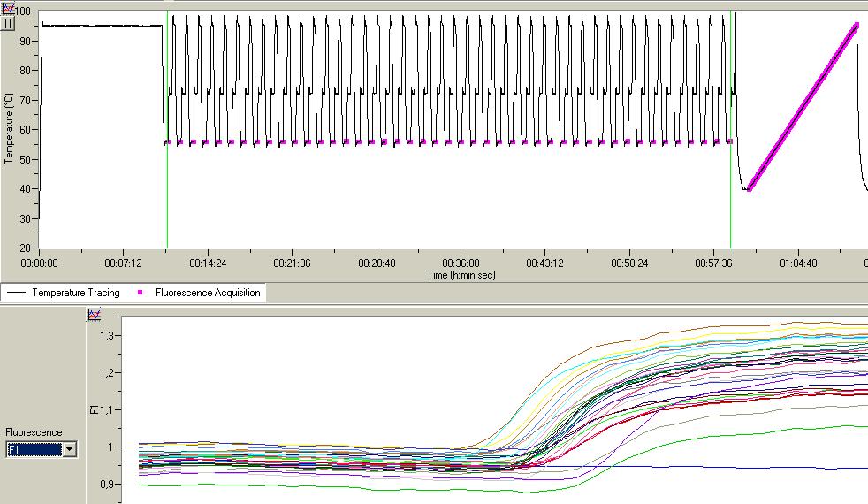Click the 00:36:00 time axis label
This screenshot has width=868, height=504.
461,263
